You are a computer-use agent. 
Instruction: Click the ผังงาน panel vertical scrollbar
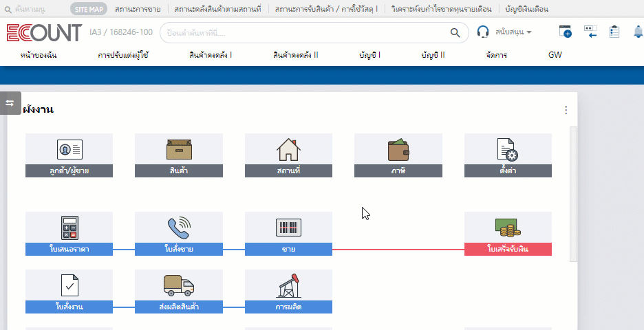(572, 192)
